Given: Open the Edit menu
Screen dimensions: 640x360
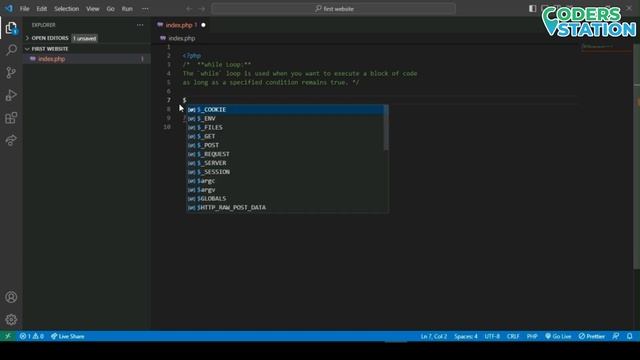Looking at the screenshot, I should pos(42,9).
